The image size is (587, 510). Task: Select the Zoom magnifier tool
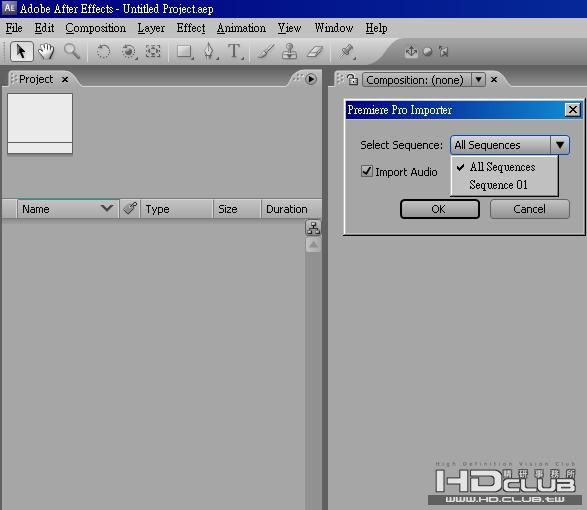click(72, 51)
